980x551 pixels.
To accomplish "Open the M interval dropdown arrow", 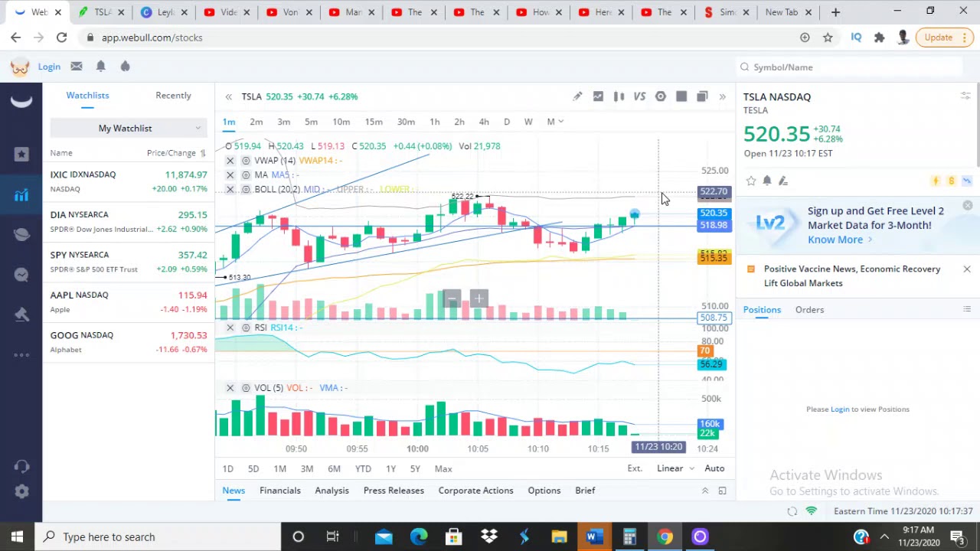I will 561,122.
